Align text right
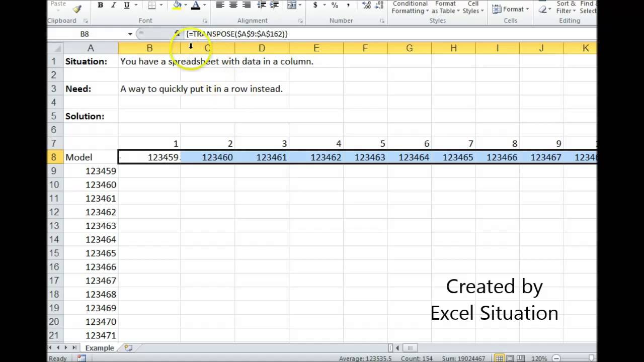 pyautogui.click(x=247, y=5)
